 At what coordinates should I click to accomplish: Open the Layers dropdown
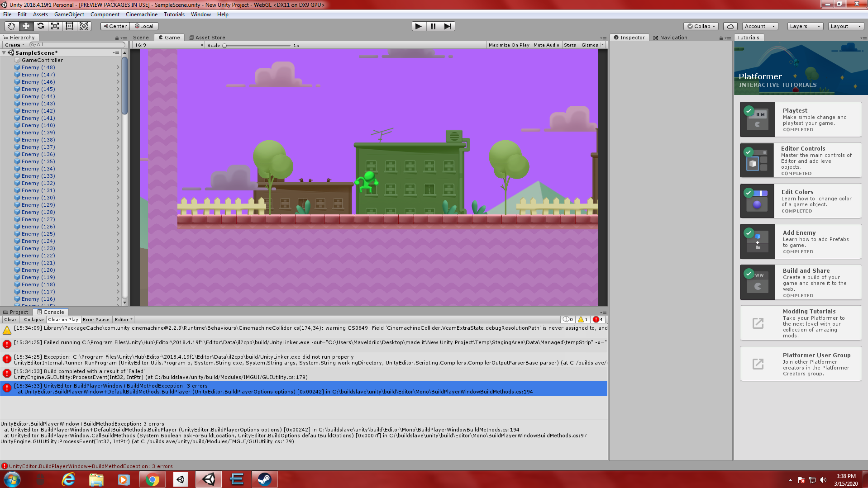point(805,26)
